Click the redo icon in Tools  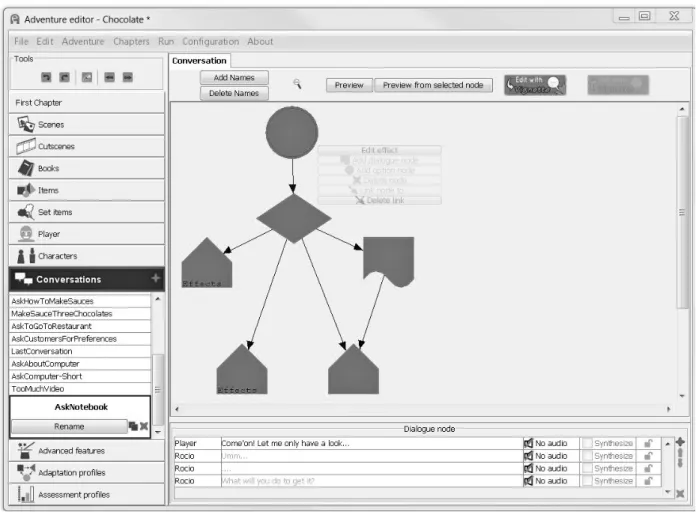click(65, 77)
